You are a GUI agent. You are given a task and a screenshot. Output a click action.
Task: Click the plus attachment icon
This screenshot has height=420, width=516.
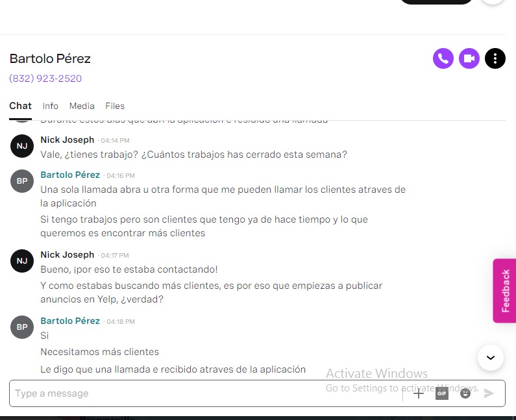click(418, 393)
